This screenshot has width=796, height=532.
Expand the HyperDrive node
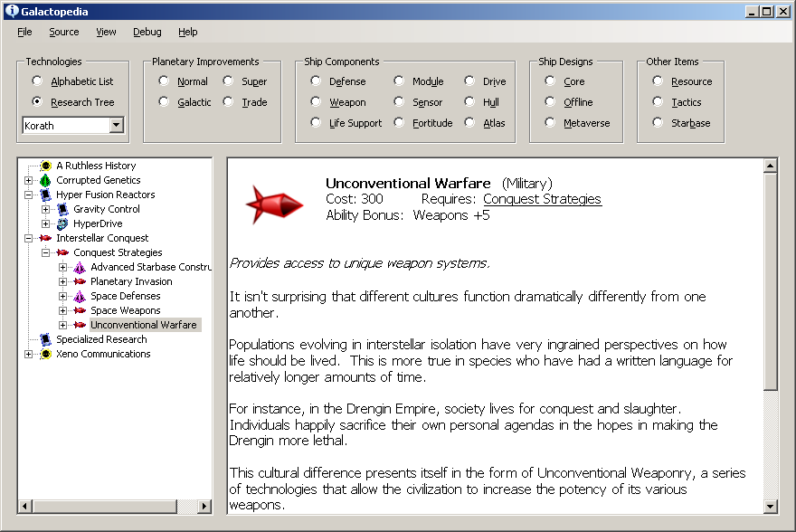pyautogui.click(x=46, y=223)
